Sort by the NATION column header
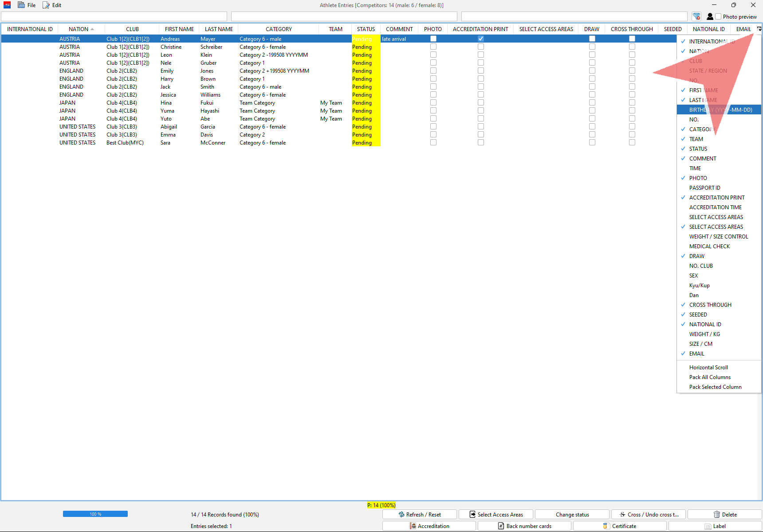Screen dimensions: 763x532 pyautogui.click(x=79, y=29)
